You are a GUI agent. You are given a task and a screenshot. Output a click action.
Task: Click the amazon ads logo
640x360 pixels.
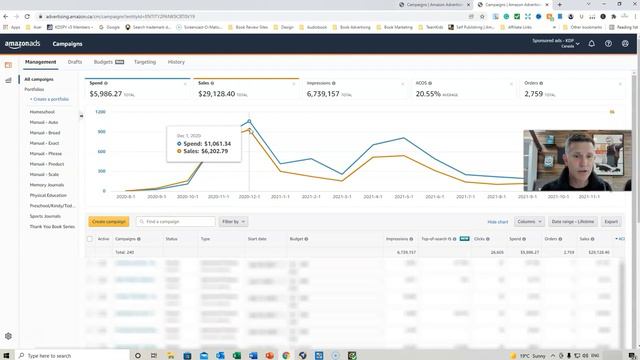22,44
